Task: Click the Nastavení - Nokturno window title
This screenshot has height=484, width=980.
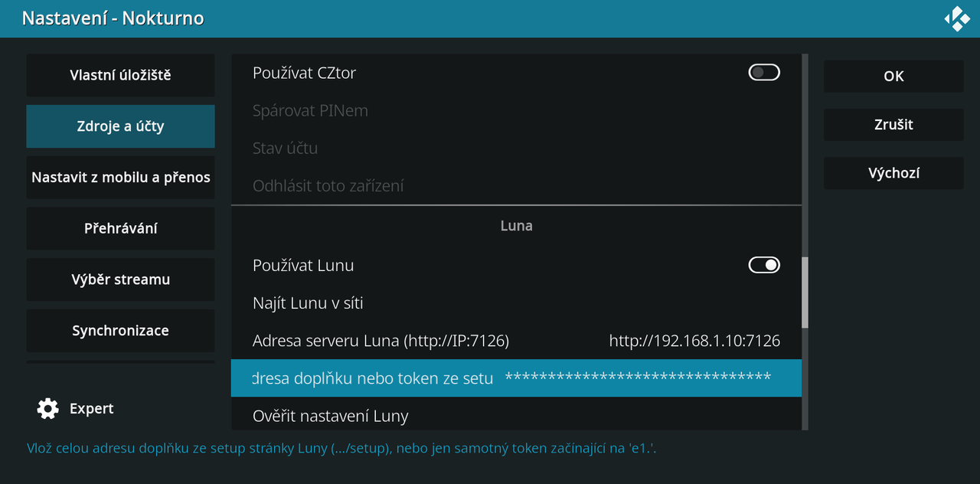Action: [x=113, y=18]
